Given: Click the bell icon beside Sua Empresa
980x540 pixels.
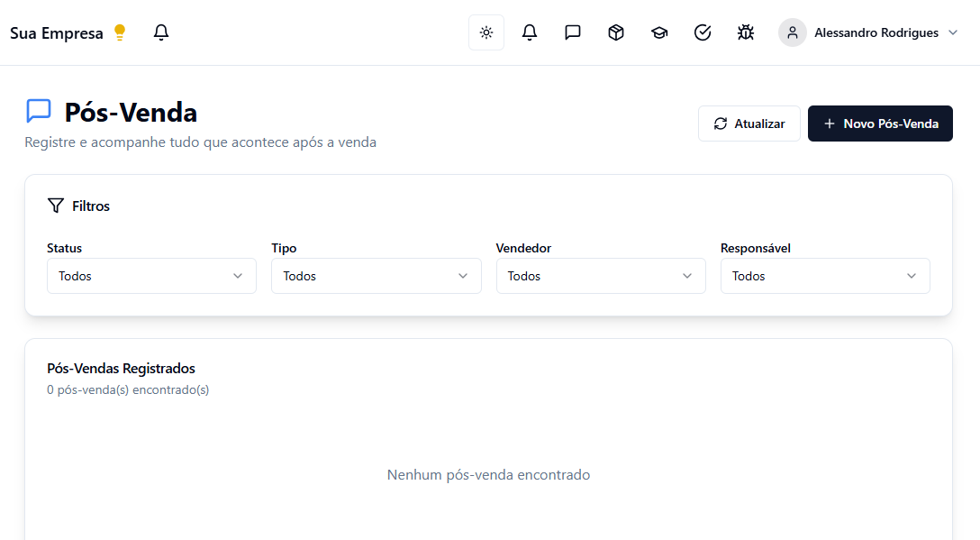Looking at the screenshot, I should (x=161, y=32).
